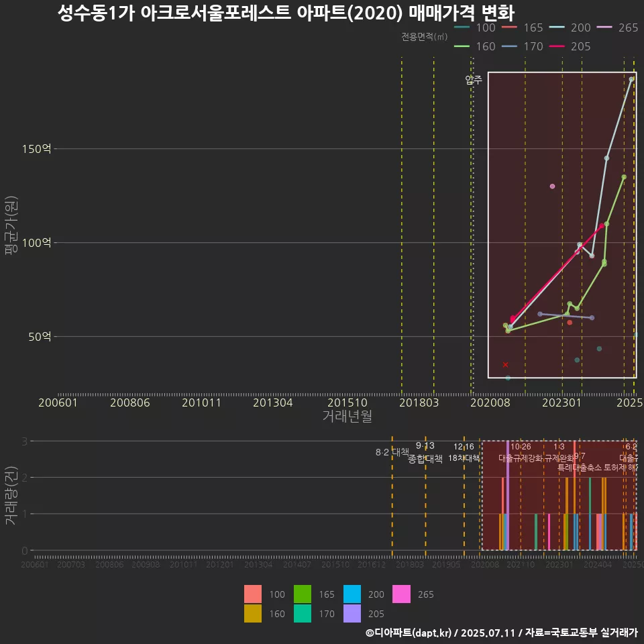
Task: Click 201011 on the price chart x-axis
Action: coord(201,402)
